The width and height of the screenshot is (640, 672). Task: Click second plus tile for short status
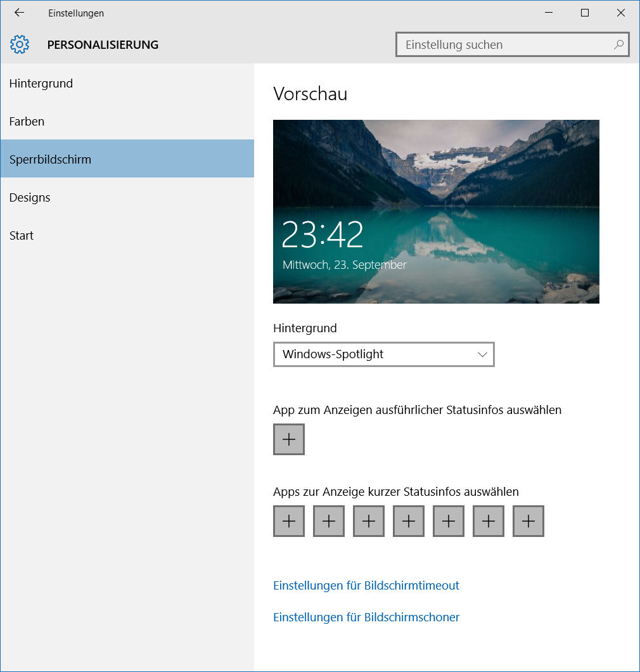[x=329, y=521]
